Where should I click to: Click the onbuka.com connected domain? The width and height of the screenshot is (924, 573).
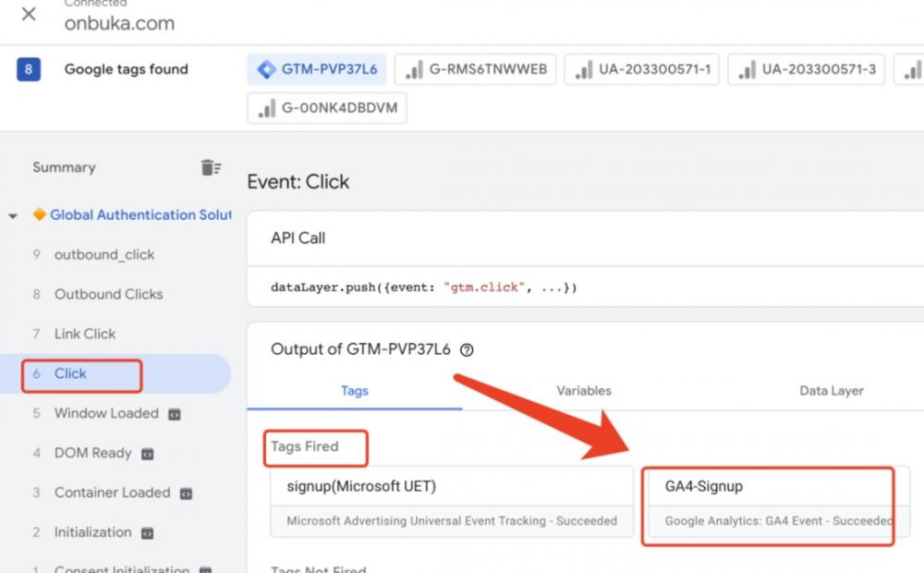click(119, 24)
